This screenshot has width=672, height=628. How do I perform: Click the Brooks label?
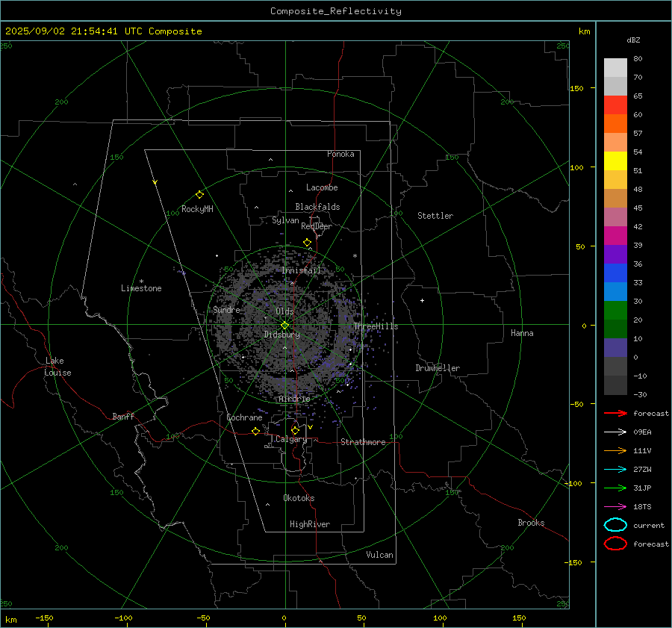[x=531, y=523]
